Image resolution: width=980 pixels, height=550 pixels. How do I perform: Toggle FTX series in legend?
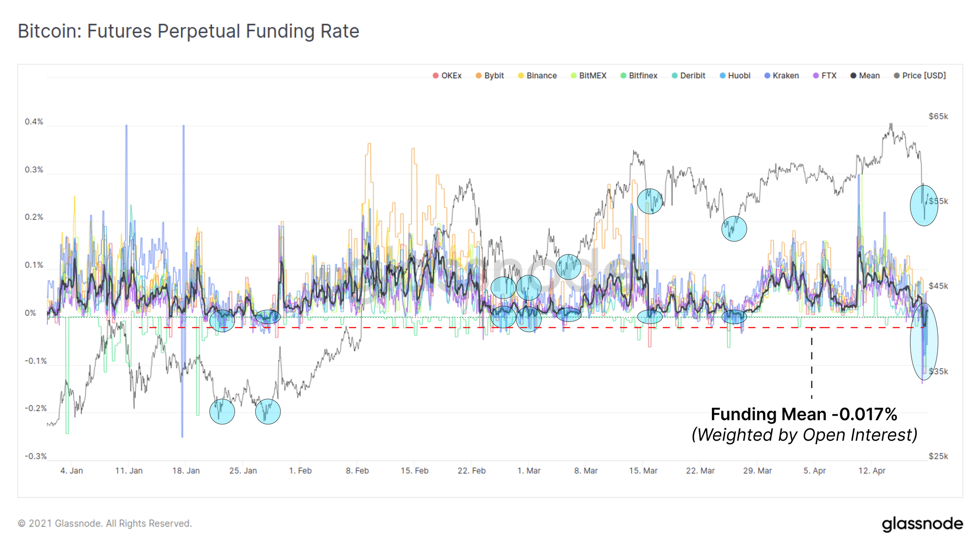point(828,75)
